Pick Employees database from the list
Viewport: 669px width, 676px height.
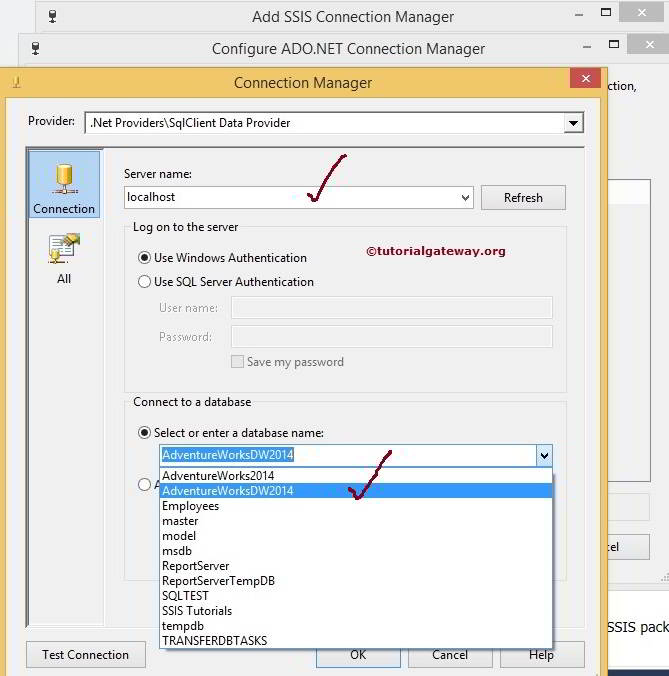point(356,506)
